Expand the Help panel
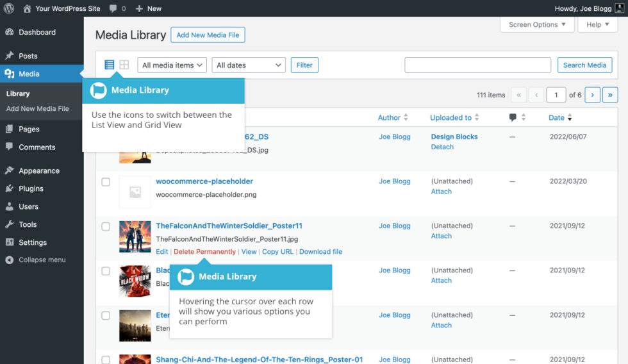 [x=597, y=24]
